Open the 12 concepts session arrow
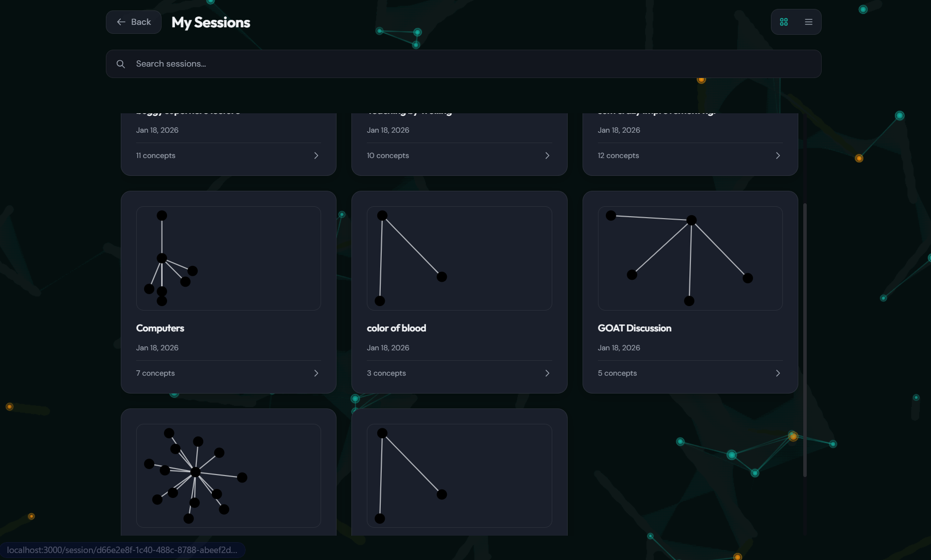The width and height of the screenshot is (931, 560). pos(778,156)
